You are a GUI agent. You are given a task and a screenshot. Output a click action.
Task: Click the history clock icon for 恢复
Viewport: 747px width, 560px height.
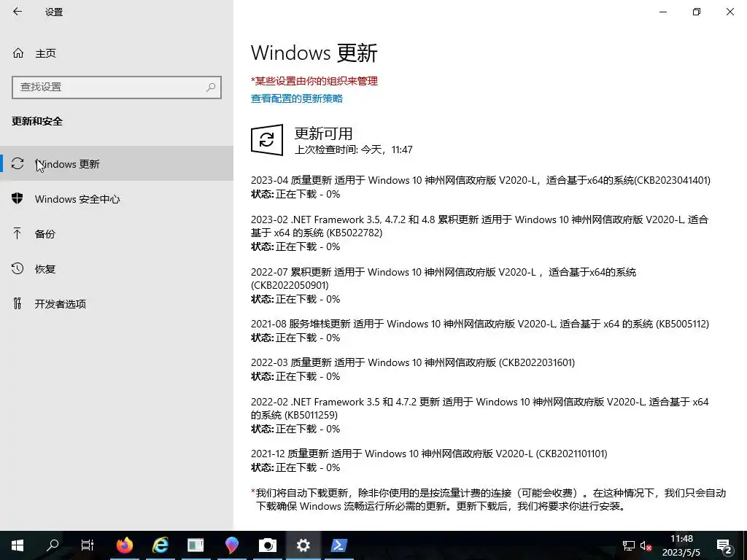(18, 268)
